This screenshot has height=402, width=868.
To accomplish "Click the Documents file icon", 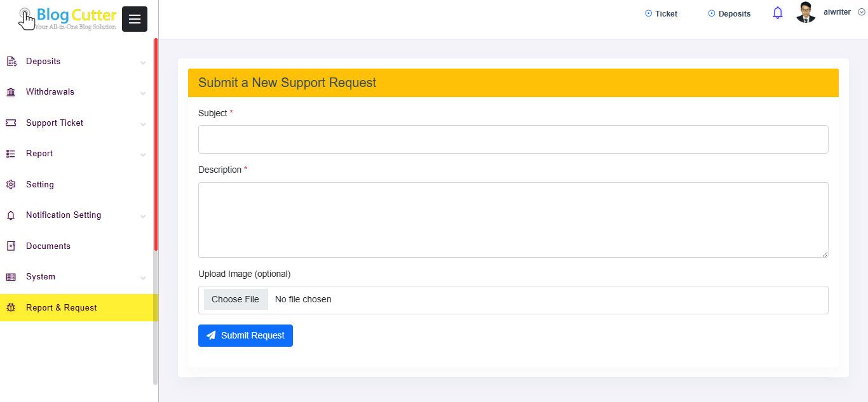I will (x=11, y=246).
